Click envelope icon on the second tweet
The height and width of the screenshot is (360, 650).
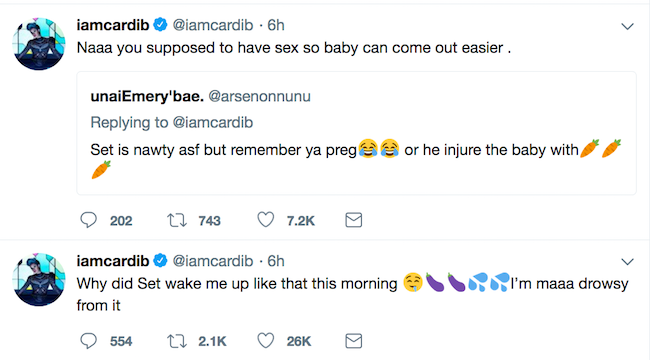tap(354, 341)
